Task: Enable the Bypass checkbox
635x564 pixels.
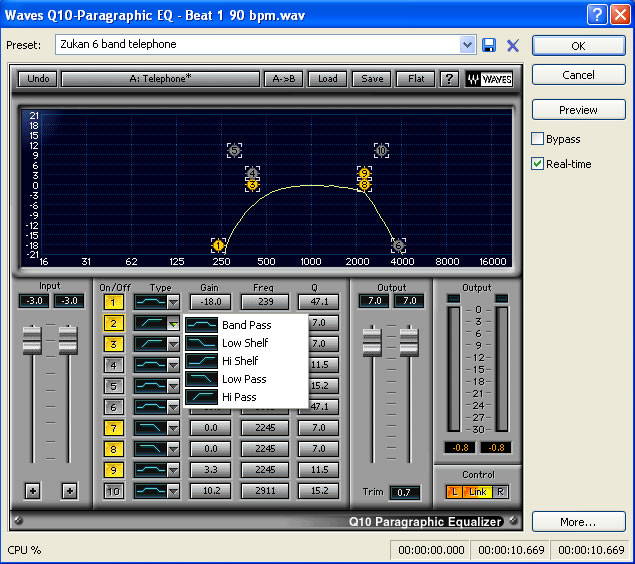Action: pos(537,139)
